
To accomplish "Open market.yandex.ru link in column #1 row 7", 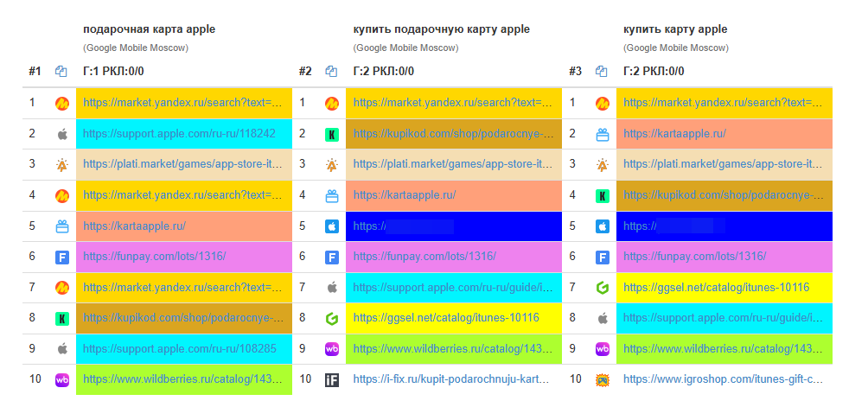I will (183, 287).
